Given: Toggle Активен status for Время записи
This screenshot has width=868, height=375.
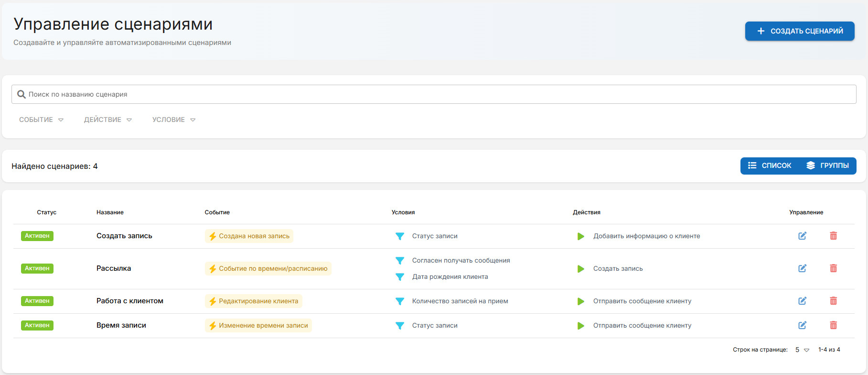Looking at the screenshot, I should [x=37, y=325].
